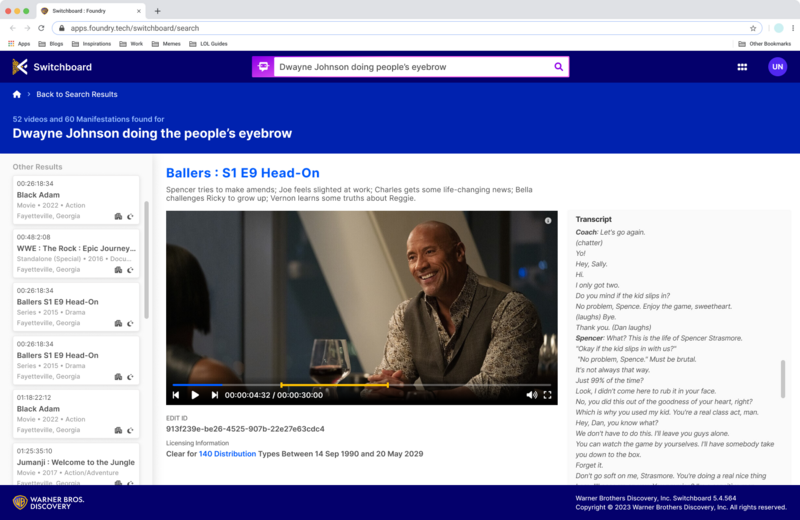Open the UN user avatar menu
Viewport: 800px width, 520px height.
[778, 67]
